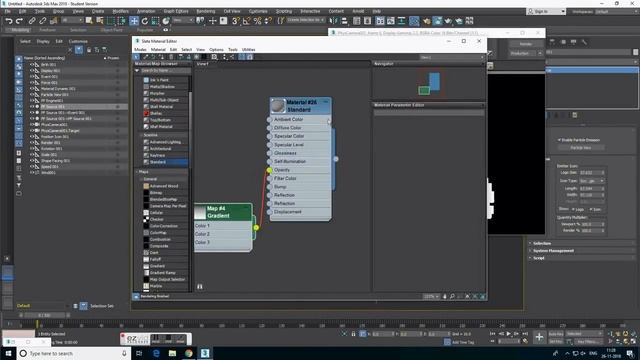Click the Redo arrow in main toolbar
Screen dimensions: 640x360
pos(19,20)
